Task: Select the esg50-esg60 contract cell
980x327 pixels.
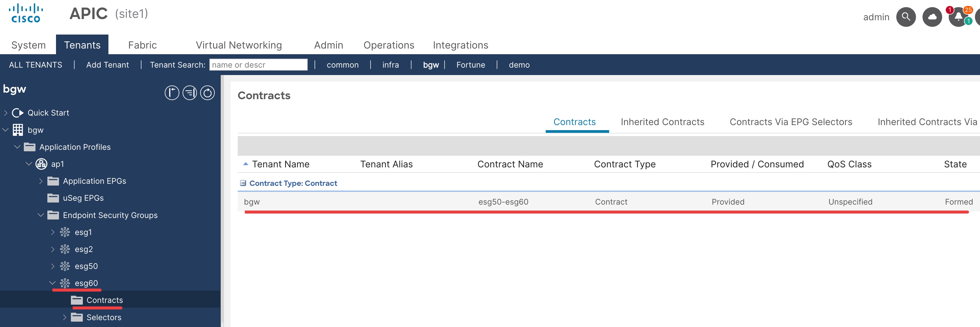Action: pos(503,202)
